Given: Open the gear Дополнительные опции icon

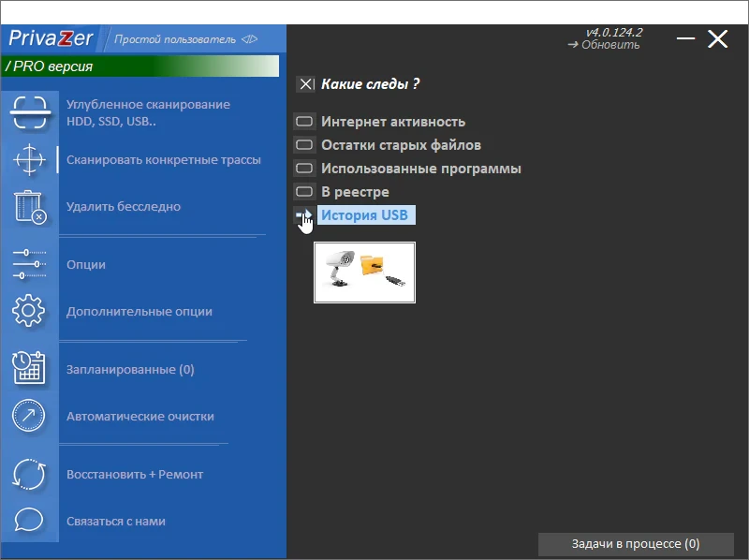Looking at the screenshot, I should 29,311.
